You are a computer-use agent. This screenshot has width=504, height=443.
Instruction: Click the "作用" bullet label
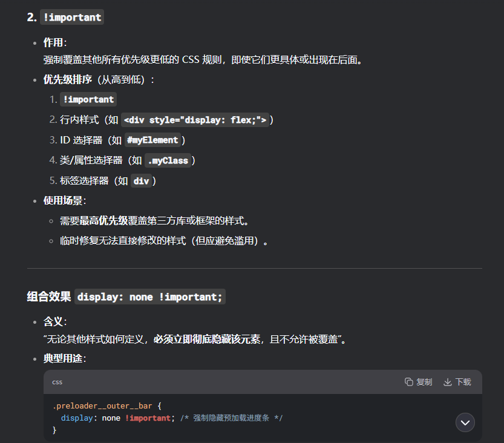click(53, 42)
